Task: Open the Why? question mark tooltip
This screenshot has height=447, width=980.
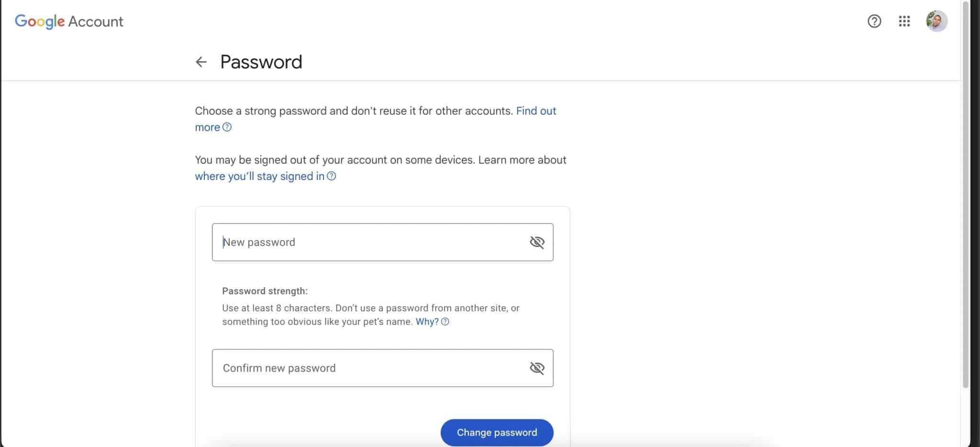Action: [445, 322]
